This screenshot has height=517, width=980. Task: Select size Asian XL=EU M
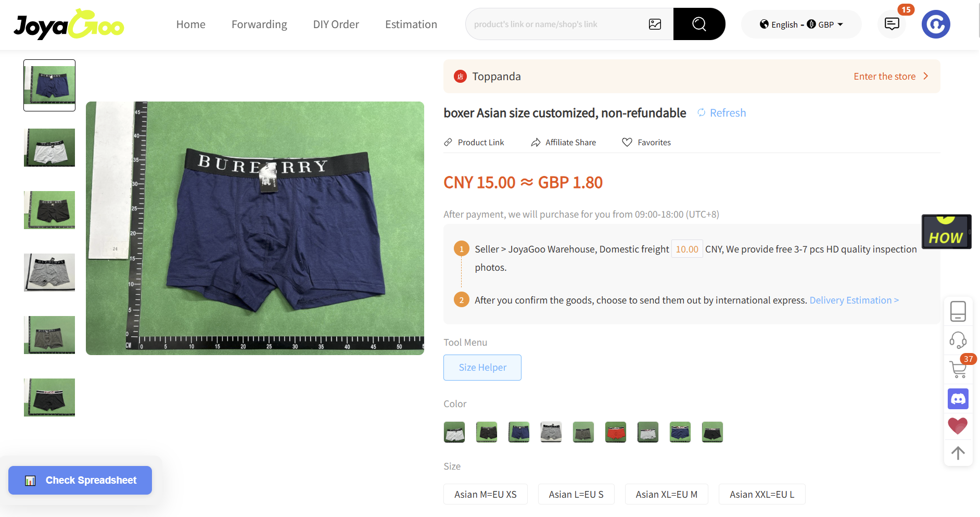coord(667,494)
